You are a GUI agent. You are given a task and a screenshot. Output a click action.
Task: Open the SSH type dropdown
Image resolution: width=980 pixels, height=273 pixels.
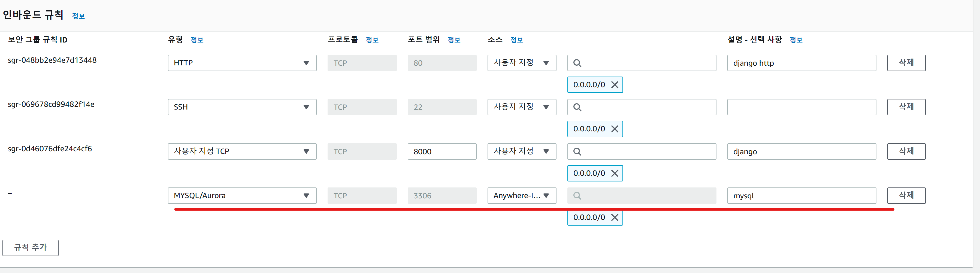(242, 107)
